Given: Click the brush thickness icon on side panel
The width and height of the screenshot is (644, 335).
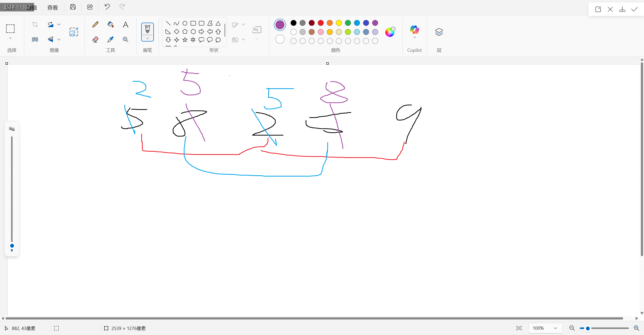Looking at the screenshot, I should tap(12, 129).
